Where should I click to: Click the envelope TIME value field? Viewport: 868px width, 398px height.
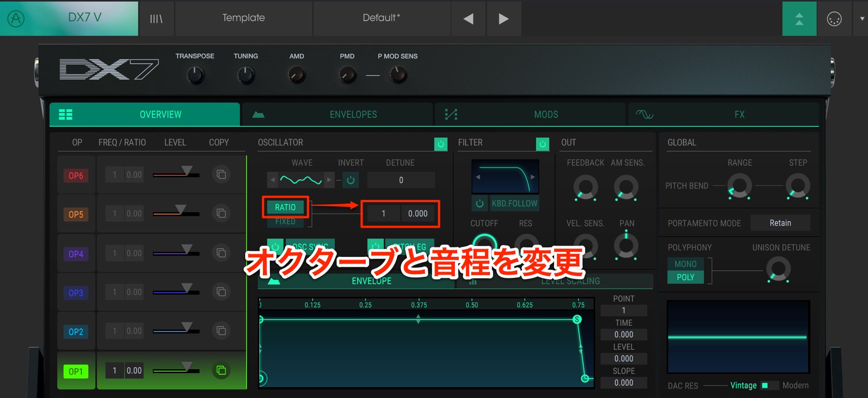[x=624, y=335]
